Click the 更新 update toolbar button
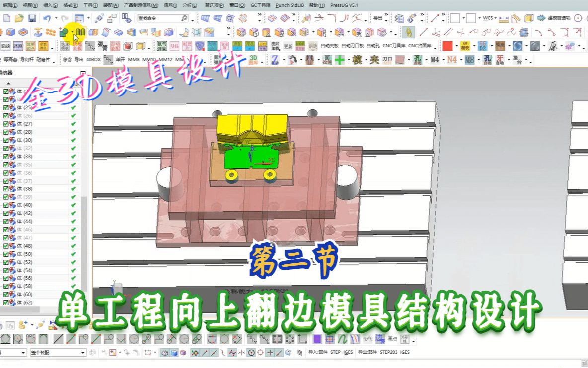Image resolution: width=588 pixels, height=368 pixels. click(288, 46)
